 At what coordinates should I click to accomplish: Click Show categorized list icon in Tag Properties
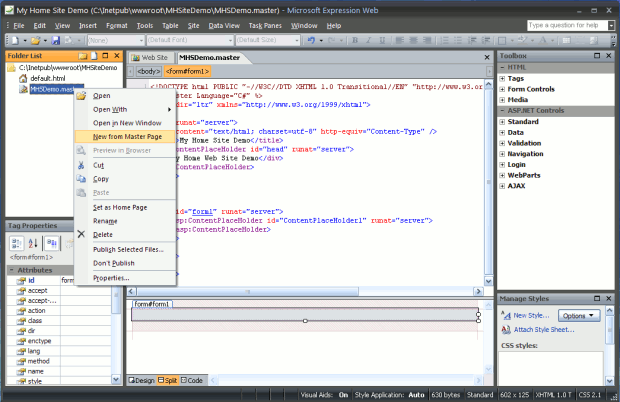(x=16, y=243)
